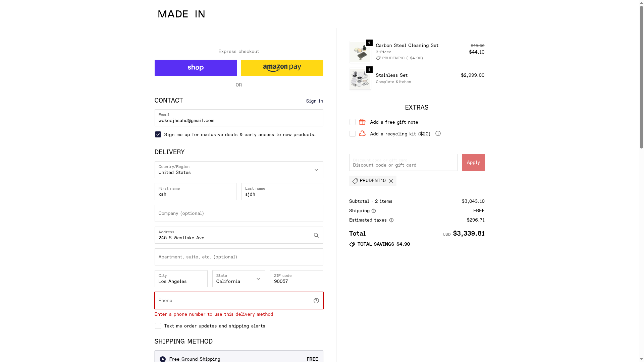
Task: Click the Apply discount button
Action: click(473, 163)
